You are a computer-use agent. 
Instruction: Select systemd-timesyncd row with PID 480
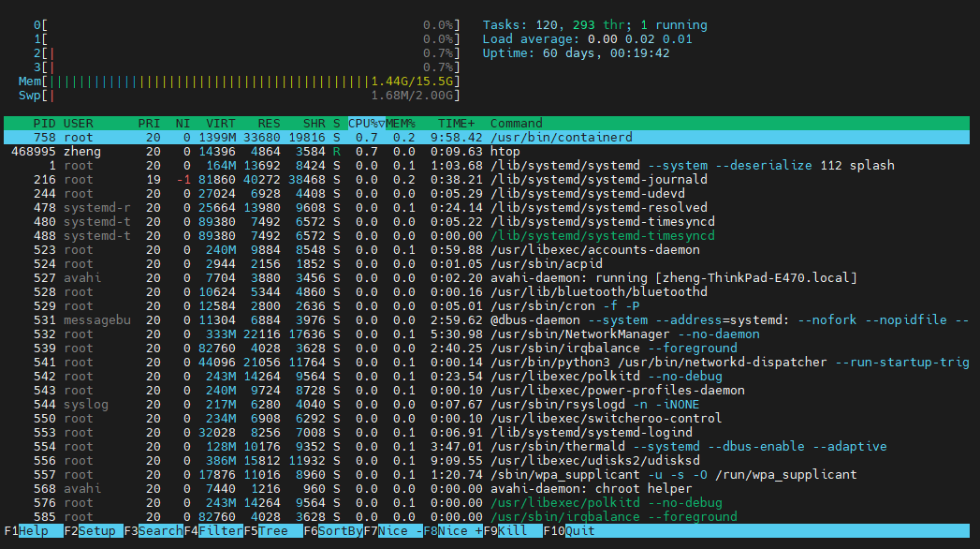click(487, 222)
